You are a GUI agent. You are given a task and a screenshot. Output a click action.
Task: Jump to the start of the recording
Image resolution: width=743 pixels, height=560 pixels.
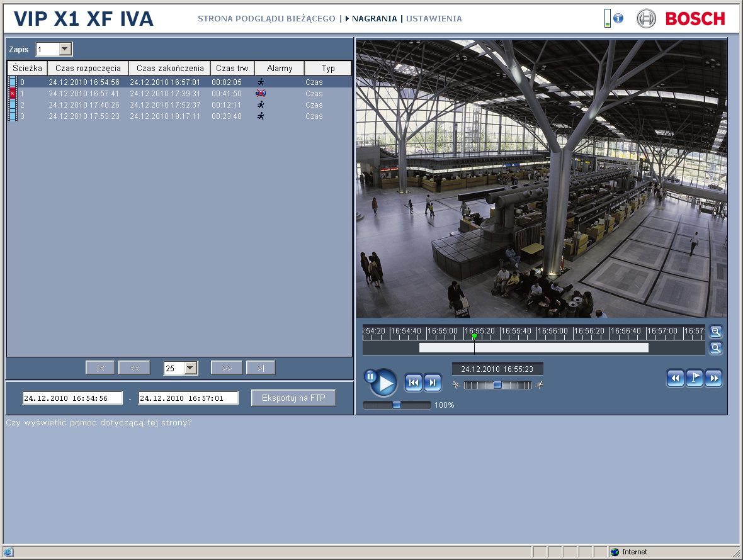(x=413, y=383)
